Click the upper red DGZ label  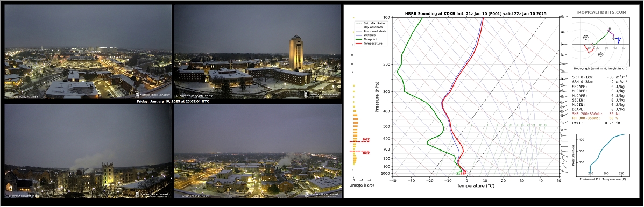pos(366,140)
